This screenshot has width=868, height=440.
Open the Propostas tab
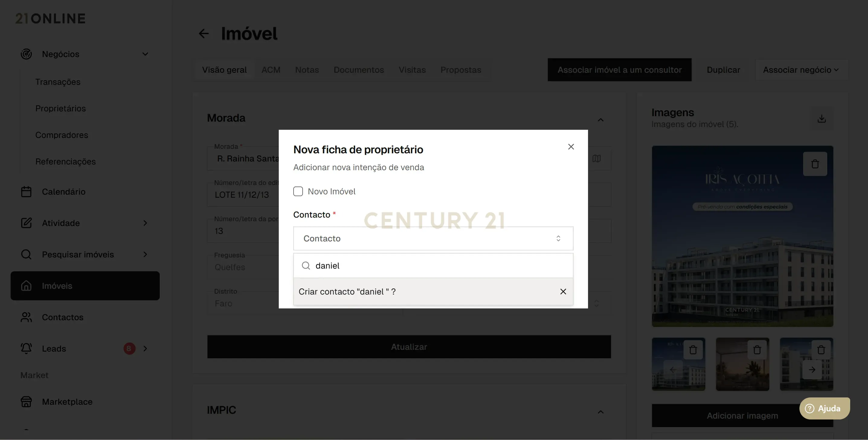click(x=461, y=70)
